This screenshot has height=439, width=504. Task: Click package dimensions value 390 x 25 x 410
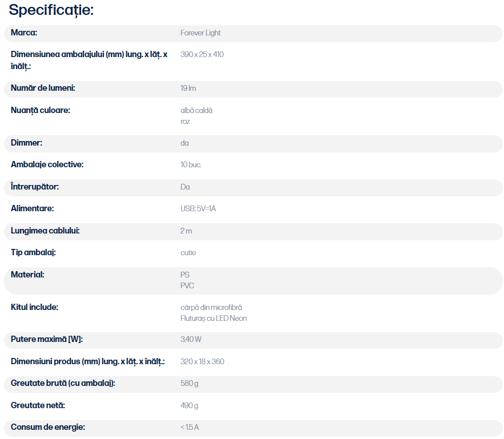tap(202, 55)
